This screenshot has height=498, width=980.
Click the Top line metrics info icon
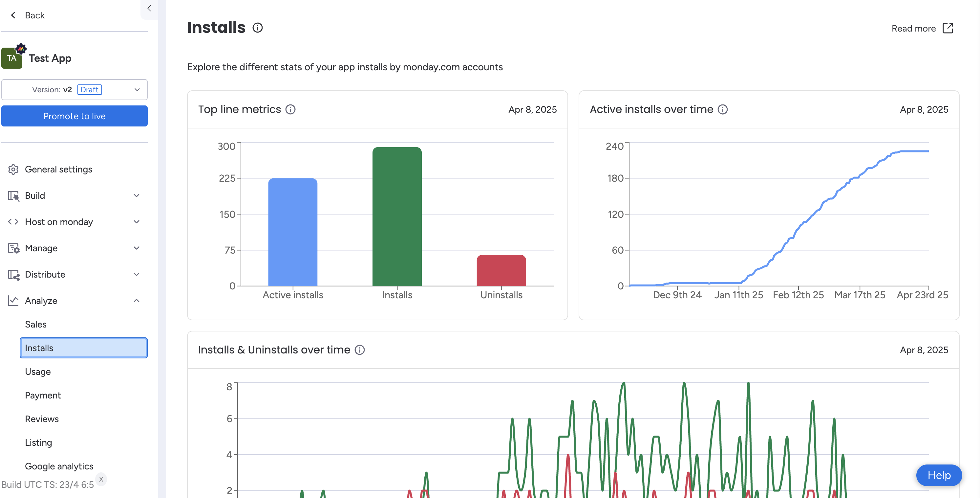click(x=291, y=110)
